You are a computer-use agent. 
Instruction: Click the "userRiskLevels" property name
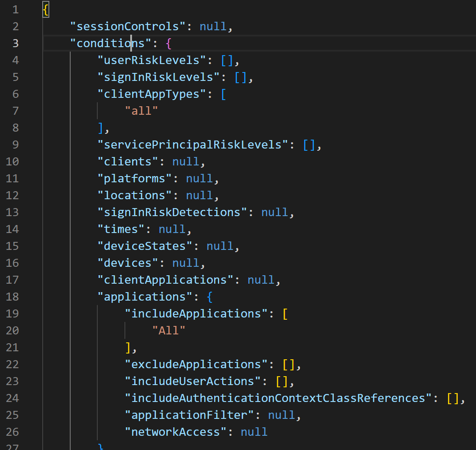[x=152, y=60]
